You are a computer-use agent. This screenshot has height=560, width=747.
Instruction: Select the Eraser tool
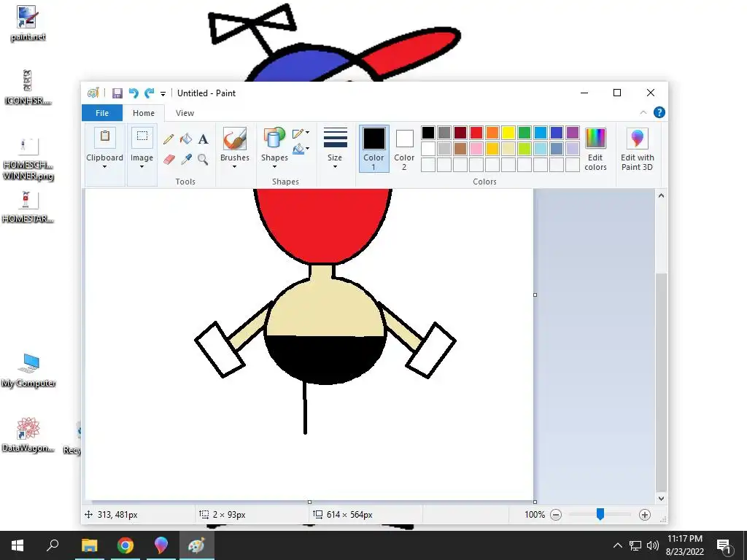tap(169, 159)
